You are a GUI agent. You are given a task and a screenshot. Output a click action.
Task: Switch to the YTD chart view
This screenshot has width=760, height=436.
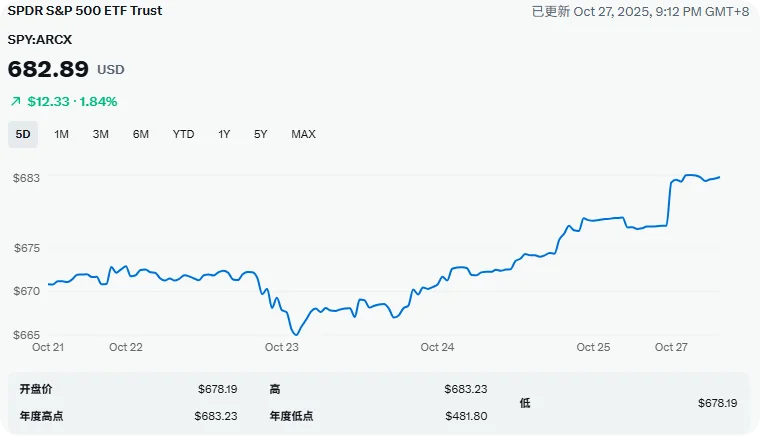coord(183,134)
